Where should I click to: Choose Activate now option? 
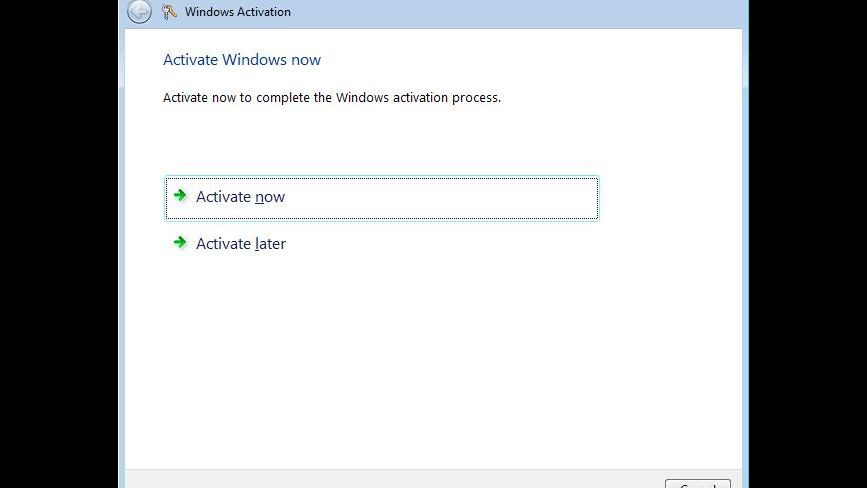[x=382, y=198]
